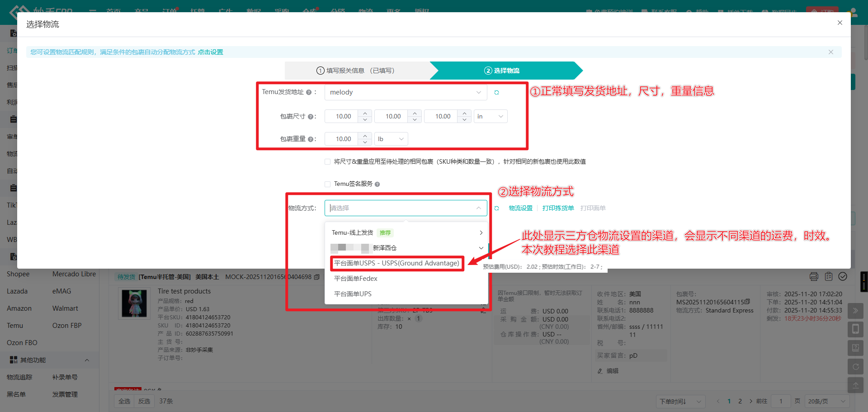Open the Temu发货地址 melody dropdown
This screenshot has width=868, height=412.
(x=406, y=92)
